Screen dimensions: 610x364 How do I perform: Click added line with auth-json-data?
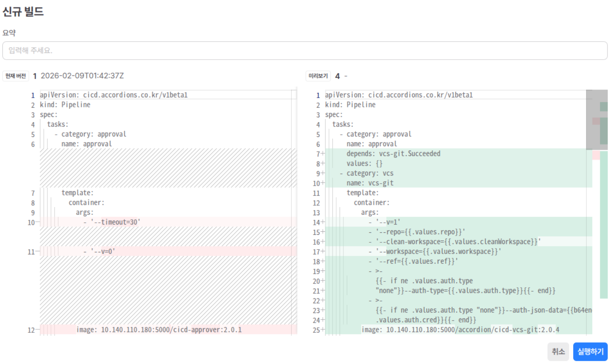click(484, 310)
